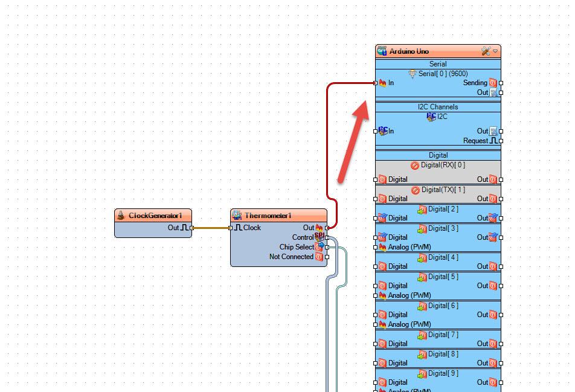This screenshot has width=575, height=392.
Task: Click Digital(TX)[1] Out pin icon
Action: (493, 199)
